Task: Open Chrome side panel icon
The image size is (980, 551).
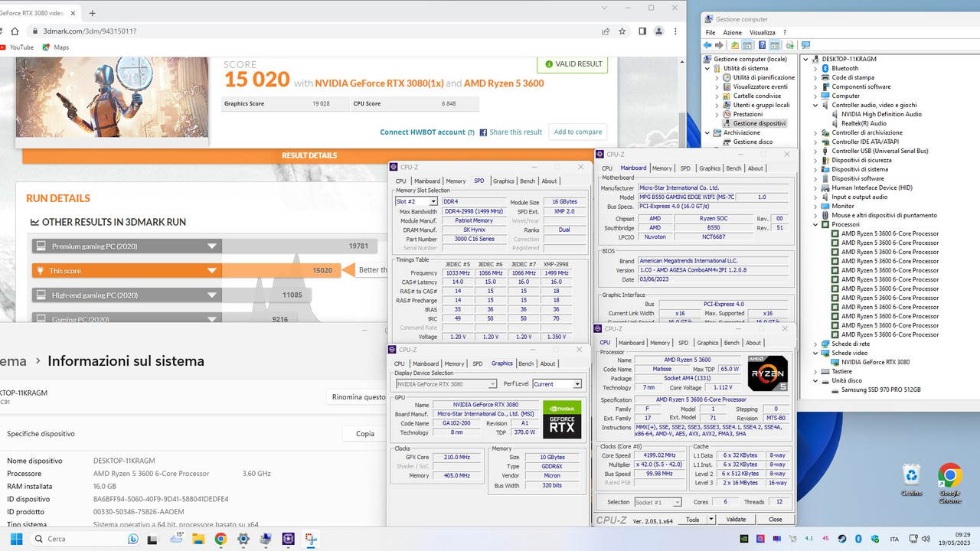Action: tap(642, 31)
